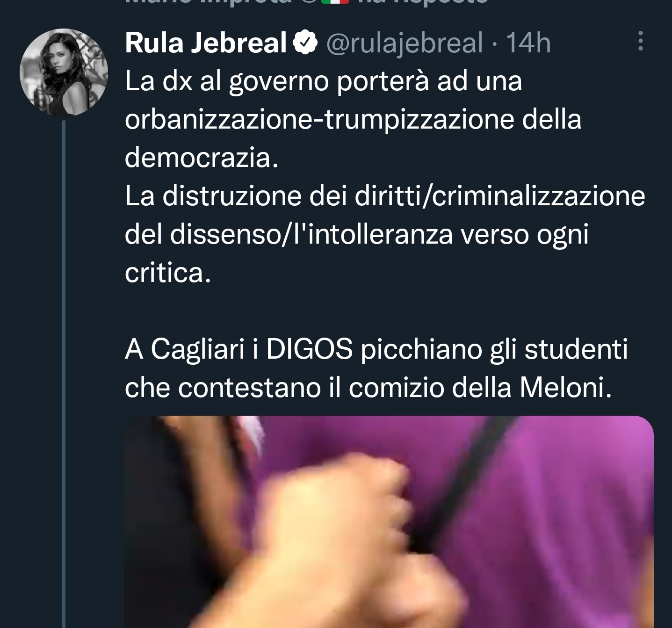
Task: Click the word "critica." in the tweet
Action: click(168, 273)
